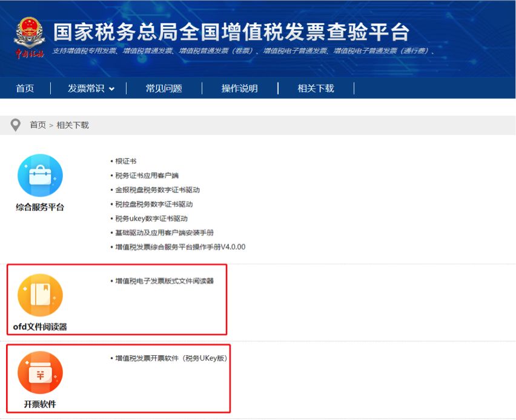Click the 综合服务平台 label text

[40, 207]
